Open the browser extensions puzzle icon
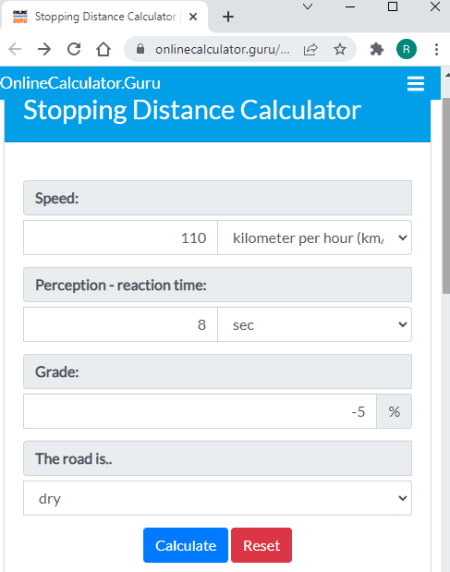This screenshot has width=450, height=572. [377, 49]
